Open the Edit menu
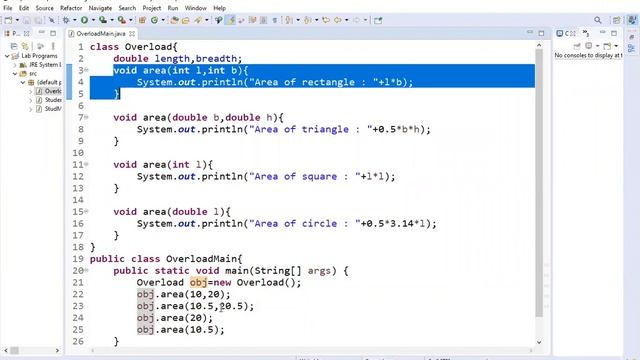Screen dimensions: 640x360 tap(24, 8)
